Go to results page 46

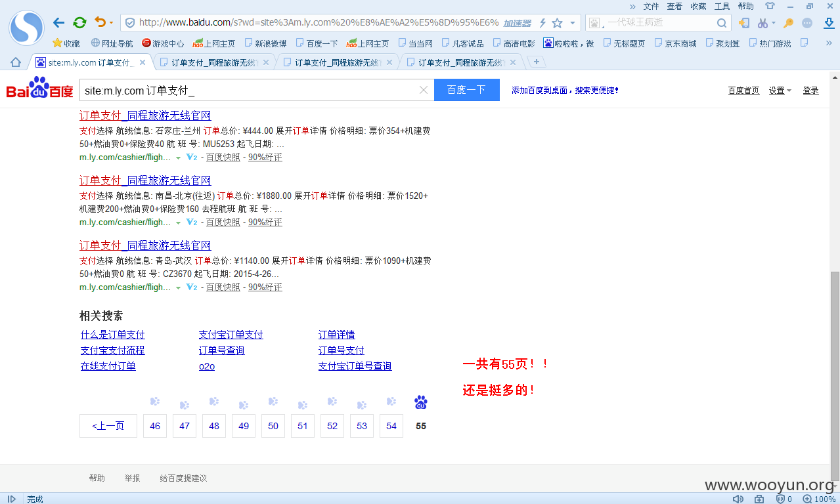(155, 426)
